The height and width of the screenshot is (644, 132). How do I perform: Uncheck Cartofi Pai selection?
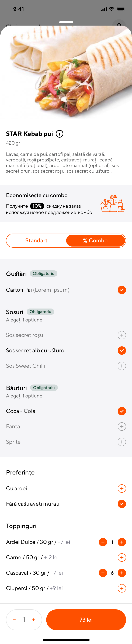(122, 290)
